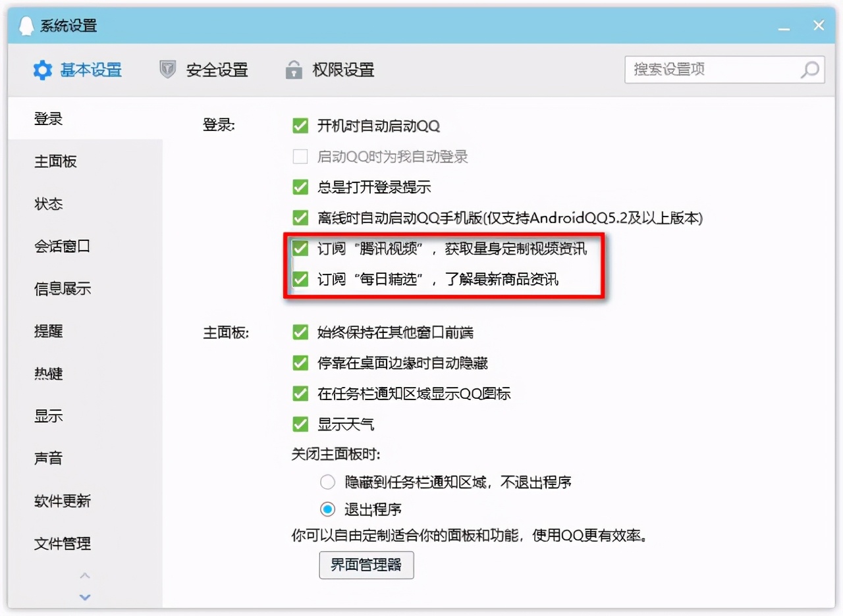Collapse the sidebar with the up chevron
The image size is (843, 616).
84,575
